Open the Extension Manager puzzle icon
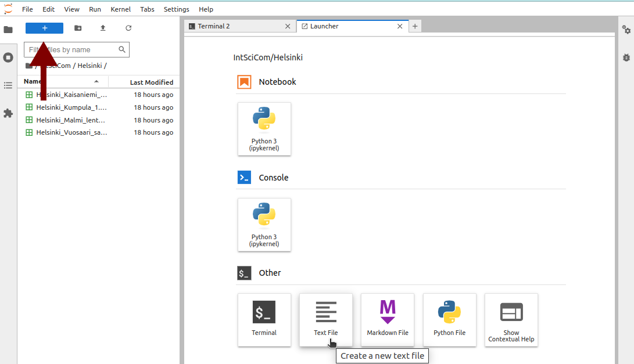 [x=8, y=113]
